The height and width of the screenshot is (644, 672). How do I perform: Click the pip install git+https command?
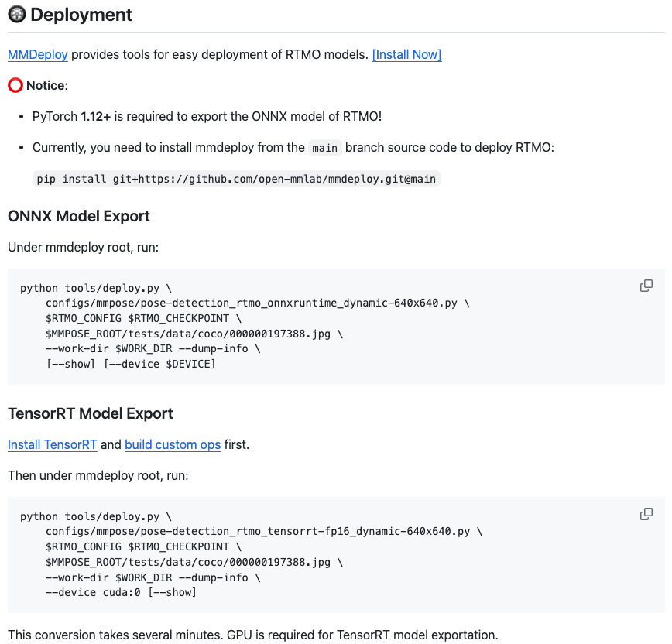pos(236,179)
